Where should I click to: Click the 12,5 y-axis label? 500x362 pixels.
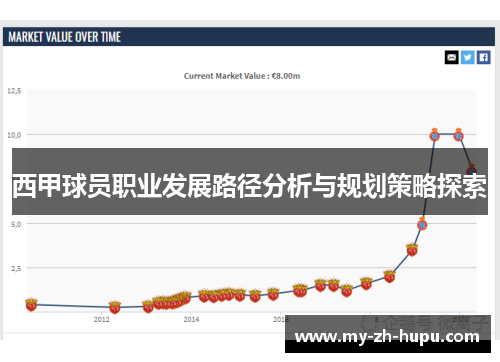coord(14,91)
